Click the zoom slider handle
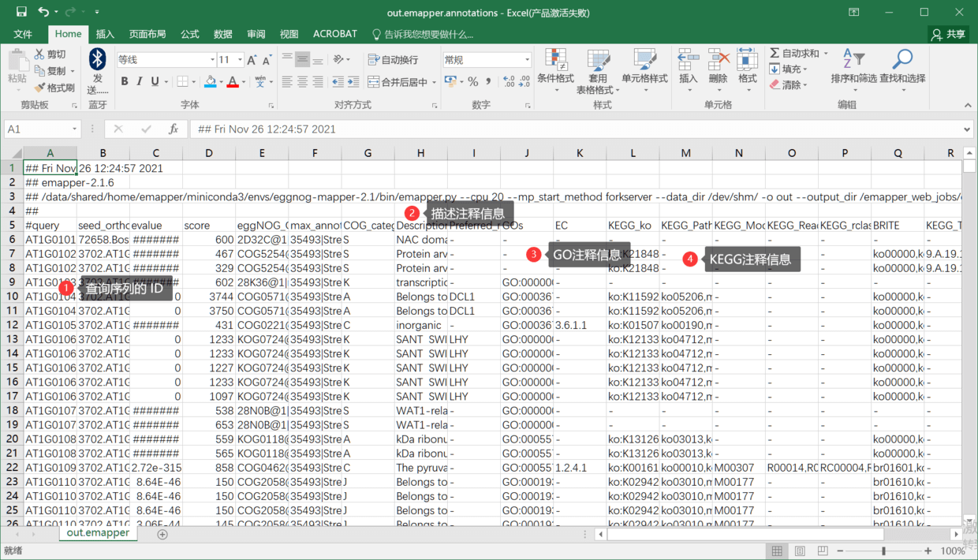 [x=883, y=551]
